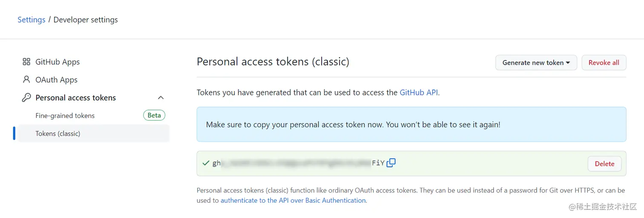Click the blue copy-your-token notice banner
The image size is (644, 218).
point(411,124)
